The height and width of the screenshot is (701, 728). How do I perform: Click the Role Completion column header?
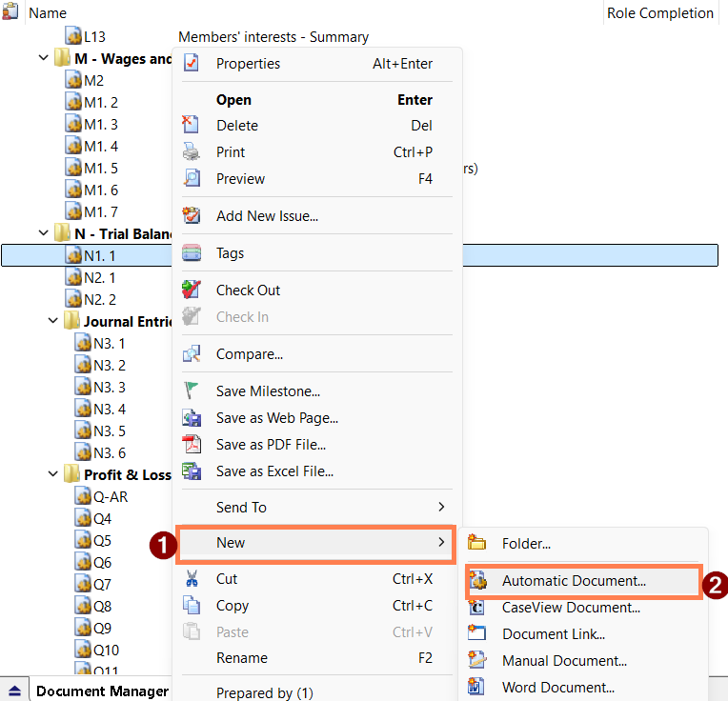click(x=659, y=13)
